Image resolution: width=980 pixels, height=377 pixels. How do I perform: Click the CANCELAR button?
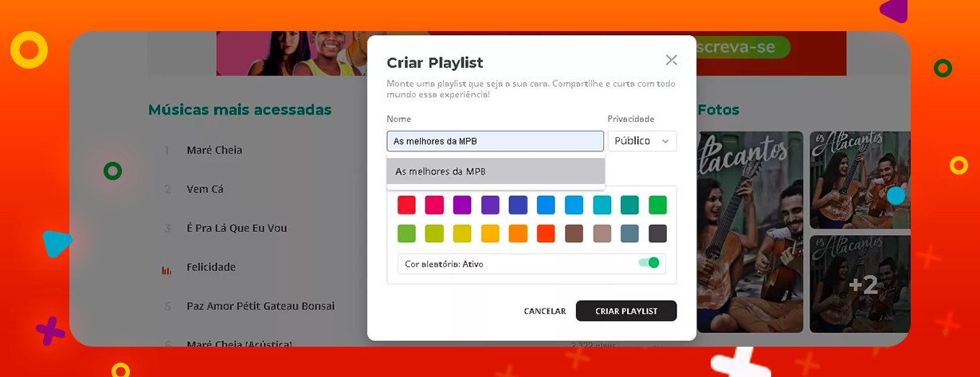coord(545,311)
